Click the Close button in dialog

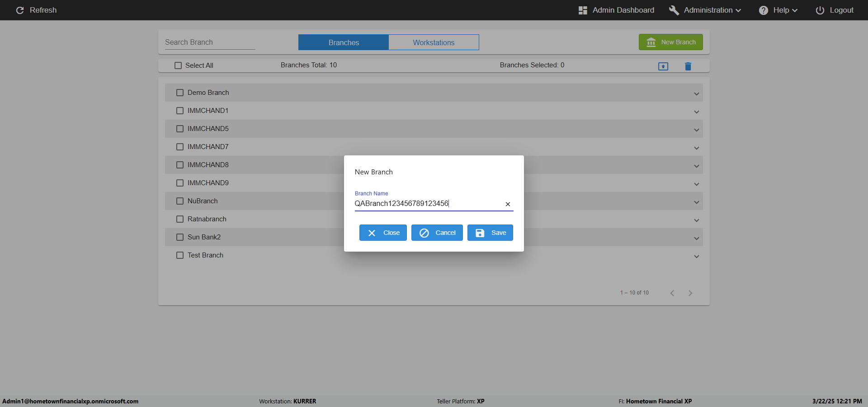click(x=383, y=233)
